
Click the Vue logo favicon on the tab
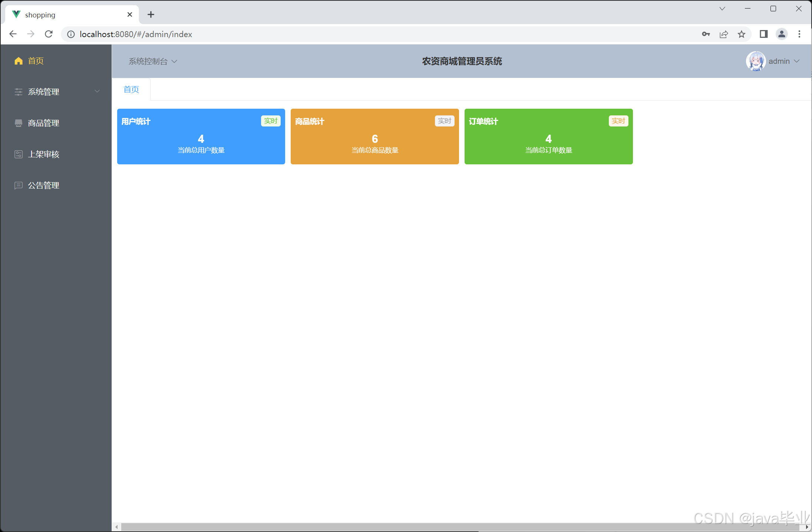pos(16,14)
